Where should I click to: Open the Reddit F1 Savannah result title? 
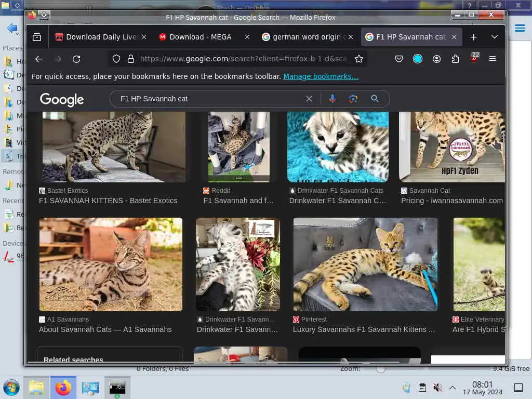tap(238, 201)
